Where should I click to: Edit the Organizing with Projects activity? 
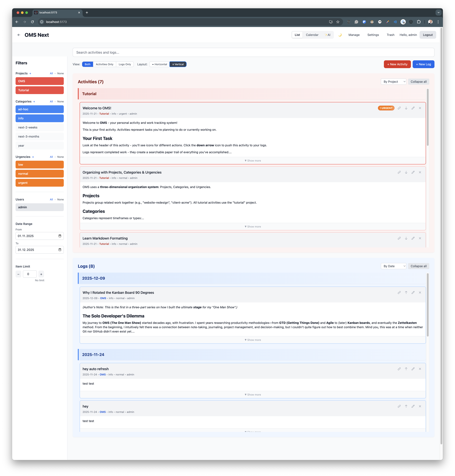(x=413, y=172)
